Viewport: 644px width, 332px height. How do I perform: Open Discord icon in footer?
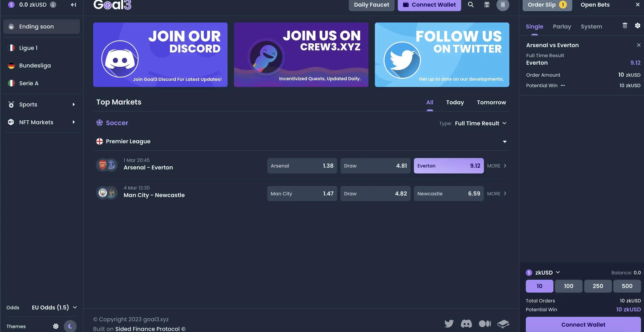coord(466,323)
